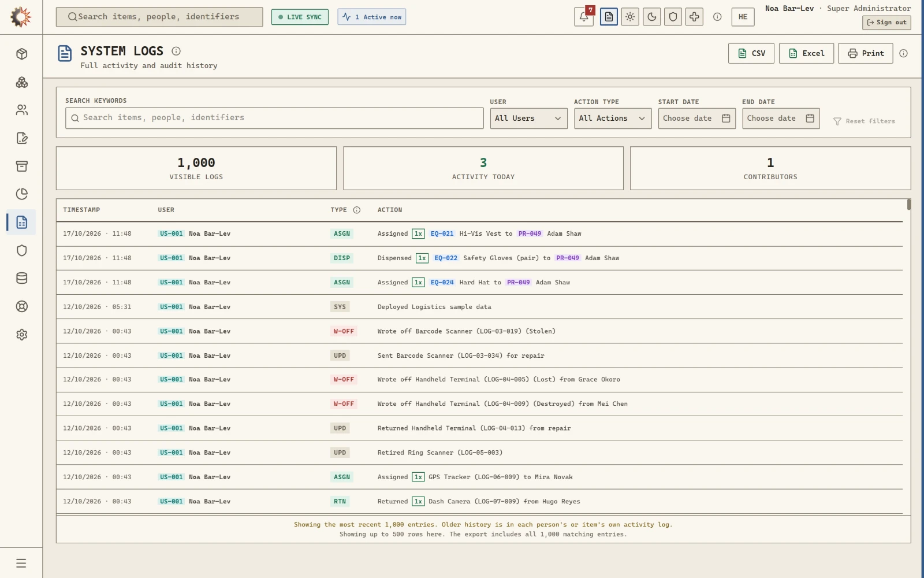Open the settings gear in sidebar
The width and height of the screenshot is (924, 578).
(x=22, y=335)
